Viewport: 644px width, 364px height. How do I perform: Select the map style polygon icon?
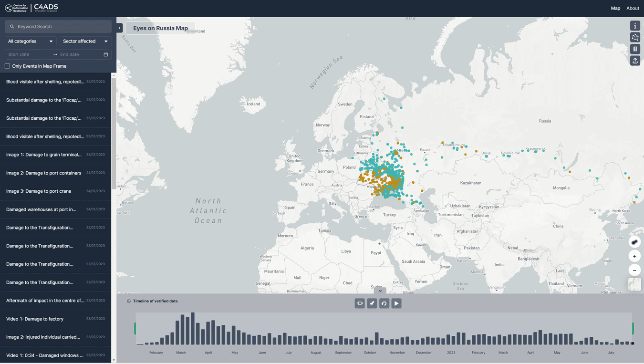[635, 37]
